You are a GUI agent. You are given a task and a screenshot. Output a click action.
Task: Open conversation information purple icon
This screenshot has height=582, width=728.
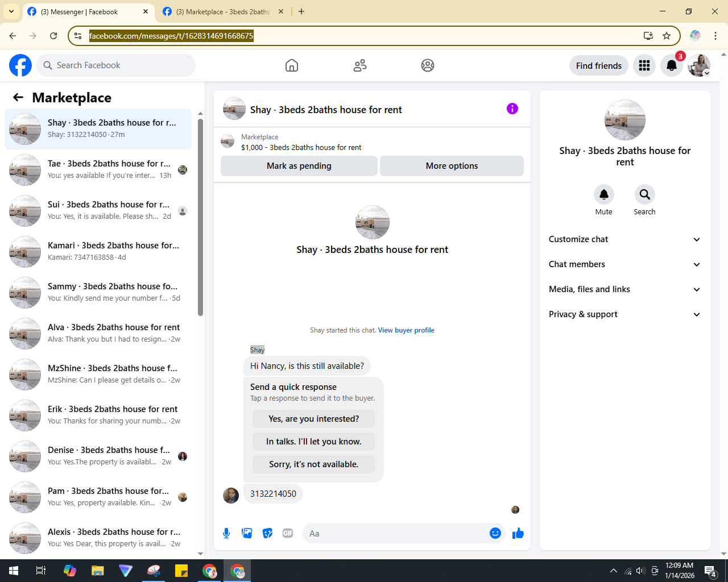[x=512, y=109]
